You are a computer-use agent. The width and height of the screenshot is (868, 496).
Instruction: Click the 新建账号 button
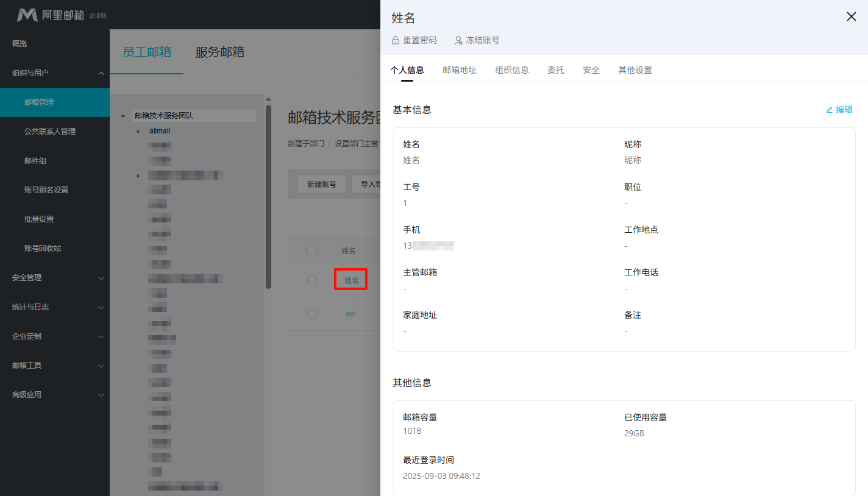pos(322,184)
